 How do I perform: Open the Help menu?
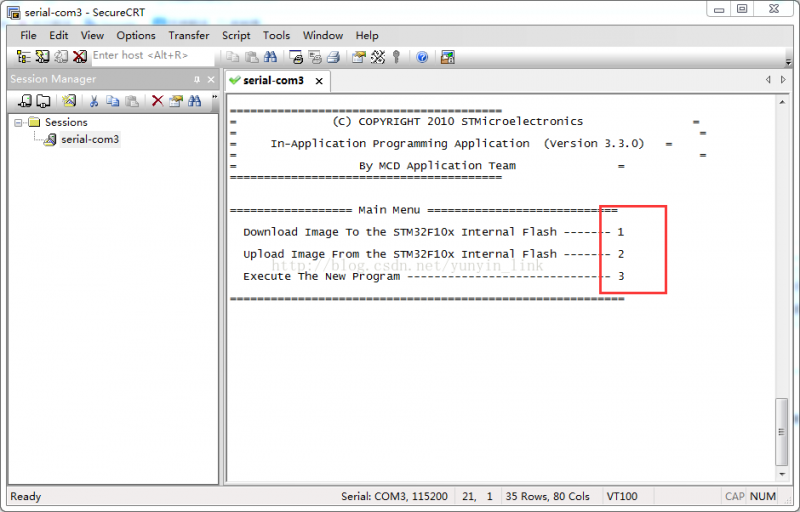click(x=367, y=35)
